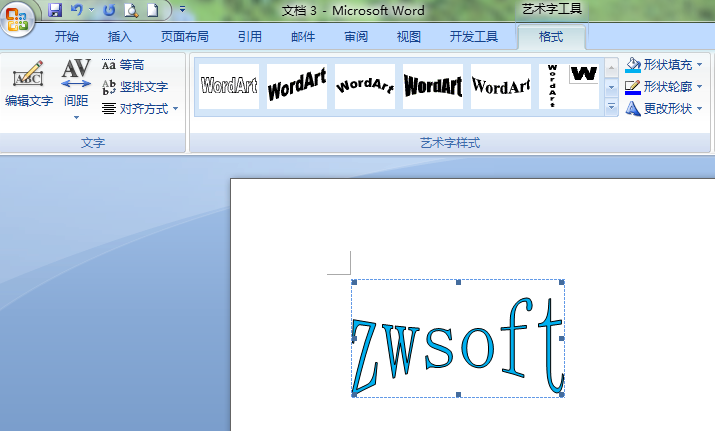Screen dimensions: 715x431
Task: Open 间距 character spacing options
Action: click(x=76, y=86)
